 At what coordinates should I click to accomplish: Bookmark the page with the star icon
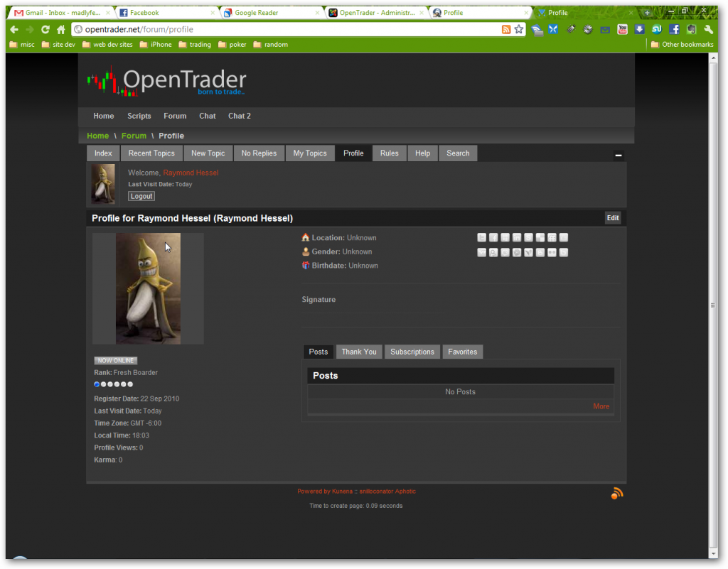tap(519, 29)
